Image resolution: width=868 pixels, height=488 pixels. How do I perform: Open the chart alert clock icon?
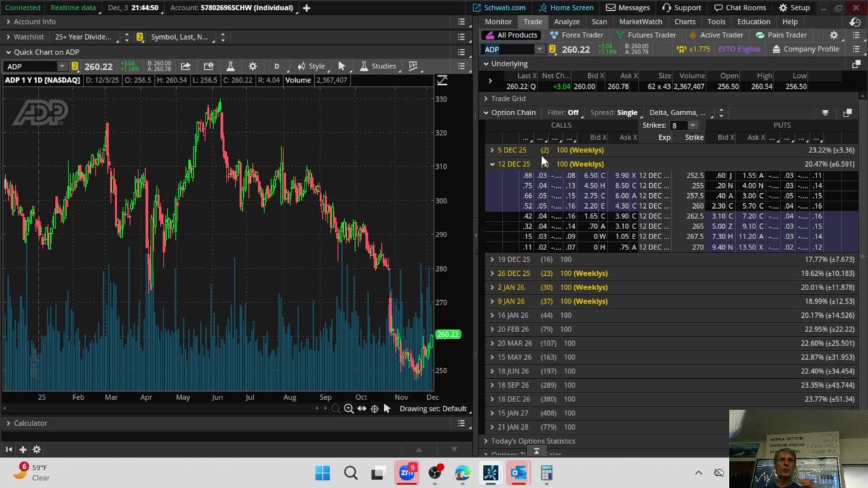208,66
